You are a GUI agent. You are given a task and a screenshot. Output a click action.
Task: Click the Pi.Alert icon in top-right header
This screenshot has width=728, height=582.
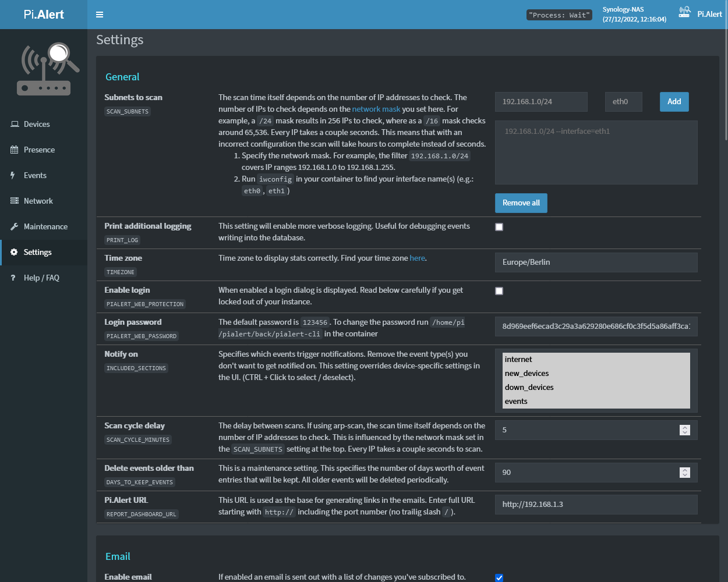click(x=684, y=13)
